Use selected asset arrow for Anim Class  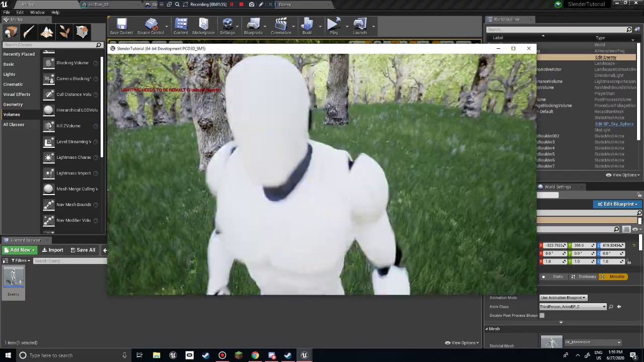pos(619,307)
